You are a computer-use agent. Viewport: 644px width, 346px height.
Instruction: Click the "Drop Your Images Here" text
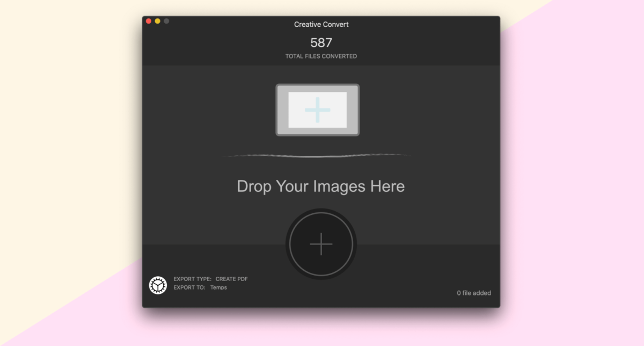pos(320,186)
